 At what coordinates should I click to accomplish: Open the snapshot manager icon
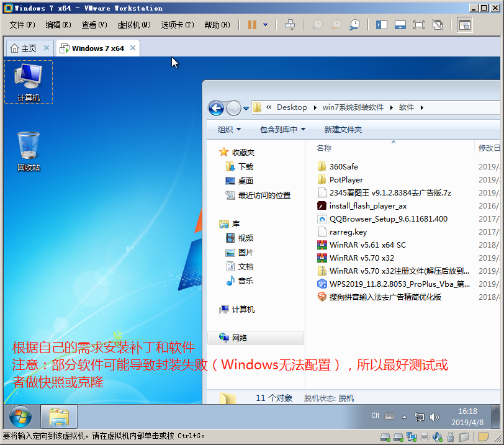(x=354, y=25)
